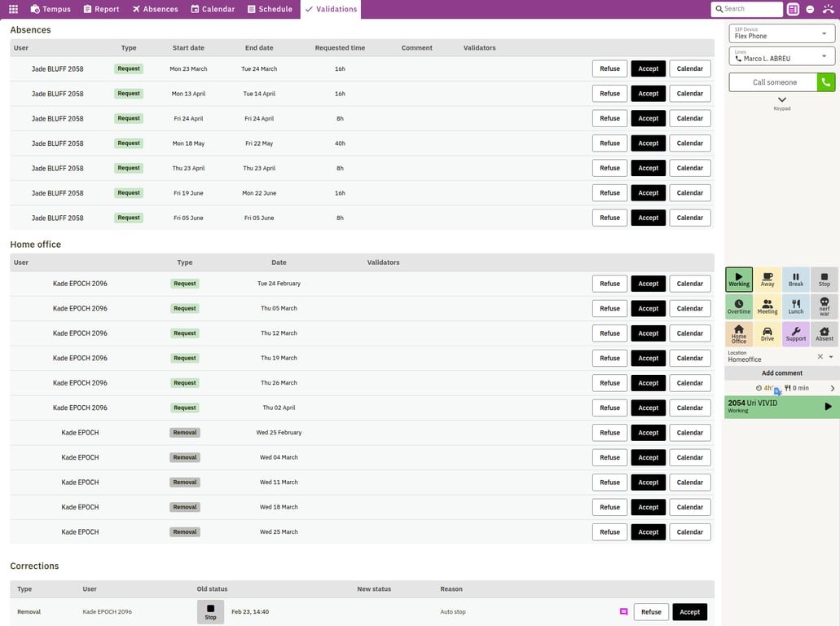This screenshot has height=626, width=840.
Task: Expand the Keypad chevron
Action: tap(782, 99)
